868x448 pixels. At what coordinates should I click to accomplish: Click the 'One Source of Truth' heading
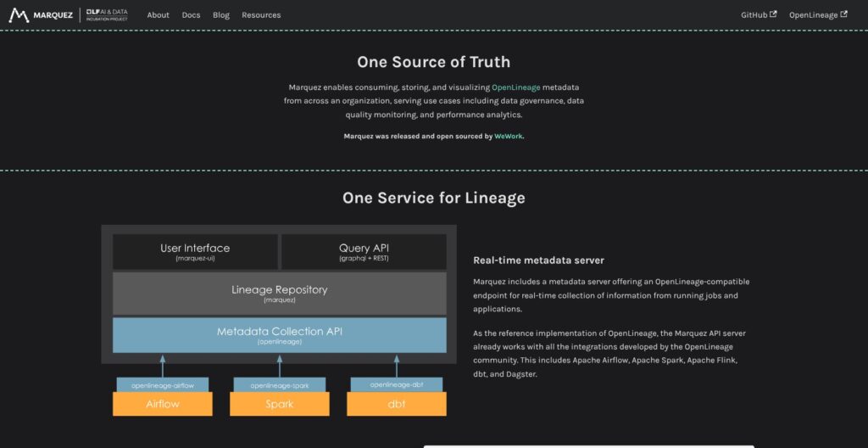[x=433, y=62]
